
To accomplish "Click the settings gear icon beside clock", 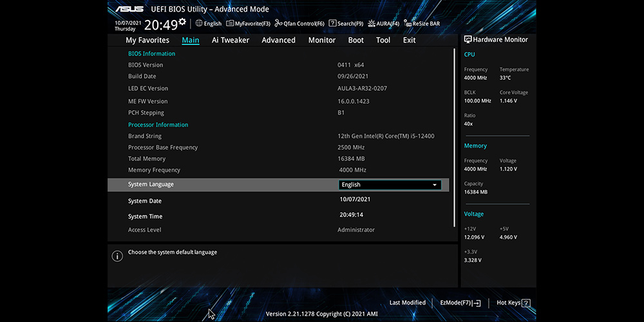I will point(182,23).
